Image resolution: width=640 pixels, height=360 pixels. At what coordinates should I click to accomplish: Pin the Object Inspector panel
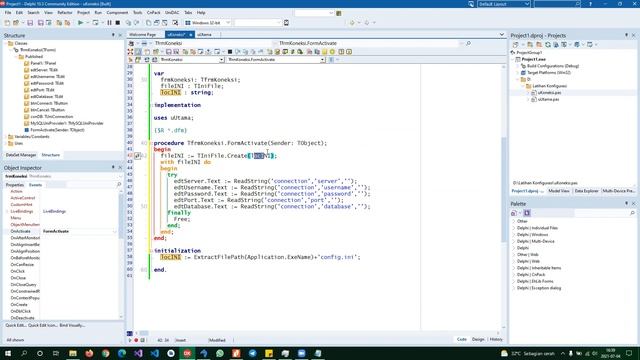tap(113, 167)
